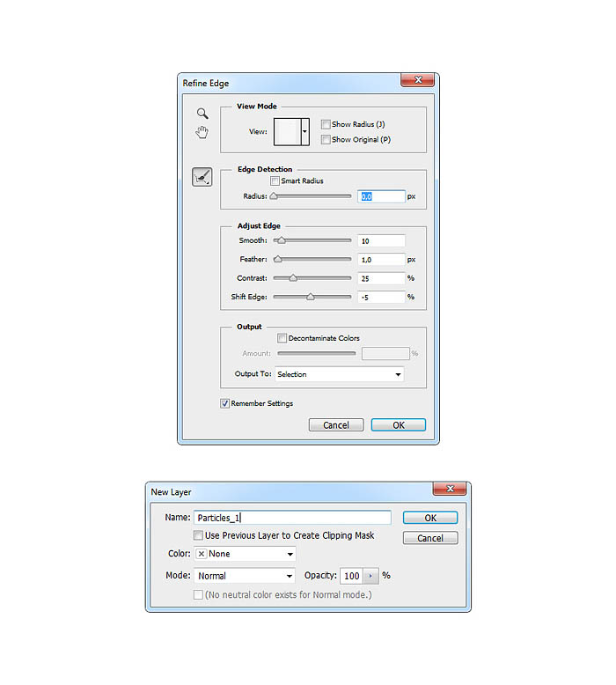Click the Shift Edge value field

click(381, 297)
